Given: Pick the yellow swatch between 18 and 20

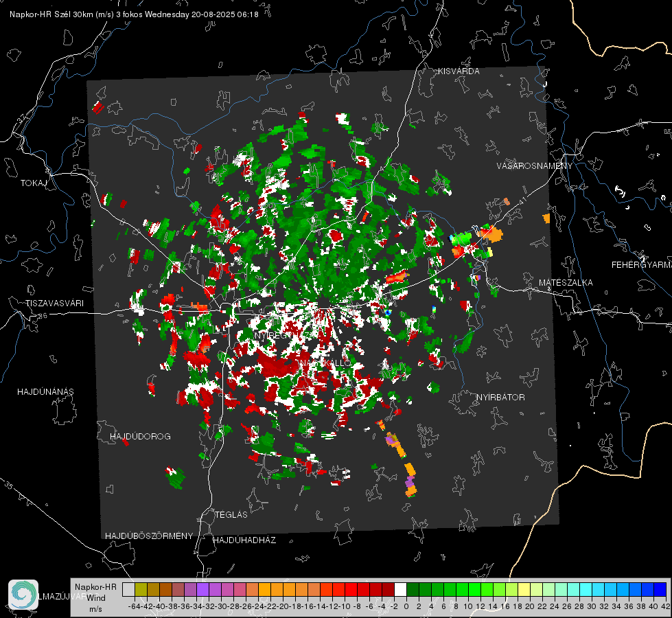Looking at the screenshot, I should (x=524, y=589).
